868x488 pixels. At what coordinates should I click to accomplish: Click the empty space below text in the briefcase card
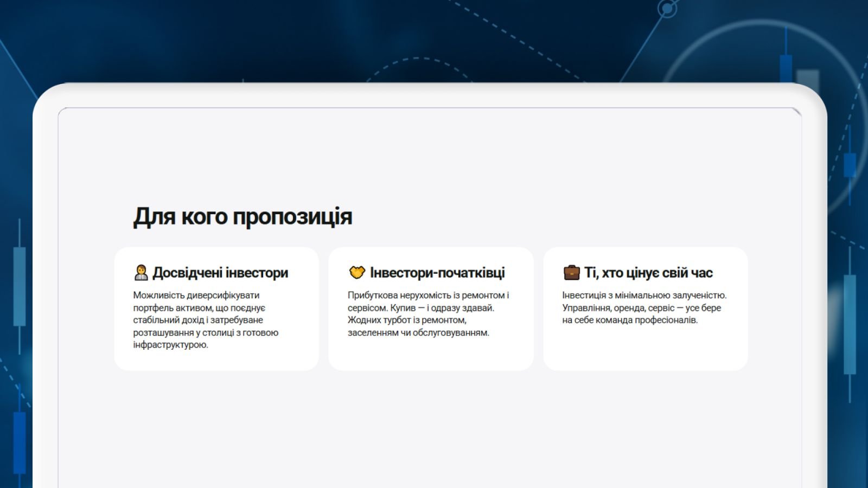[645, 349]
